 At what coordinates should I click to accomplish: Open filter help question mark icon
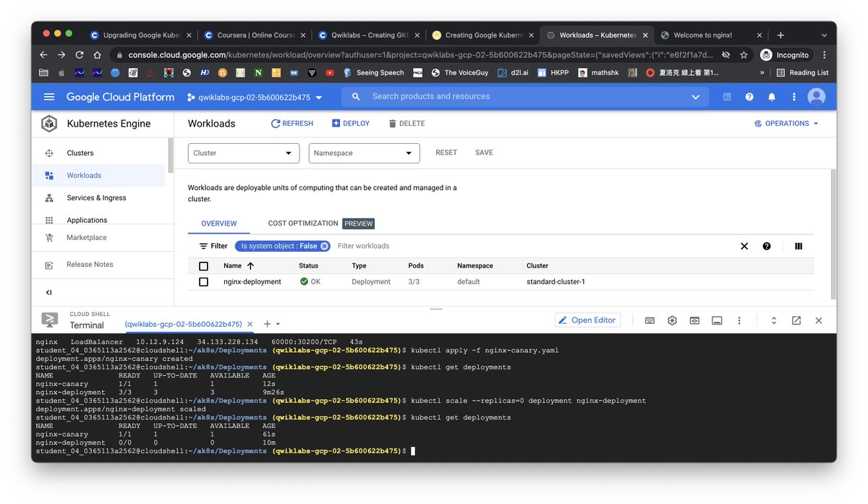(767, 246)
